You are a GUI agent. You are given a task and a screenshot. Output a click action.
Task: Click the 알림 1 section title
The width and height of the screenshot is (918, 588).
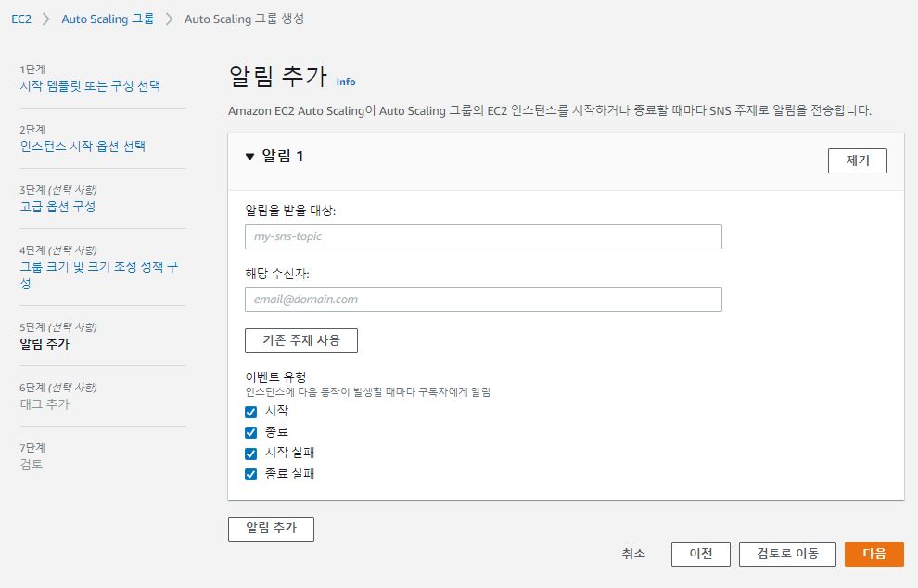click(x=282, y=157)
